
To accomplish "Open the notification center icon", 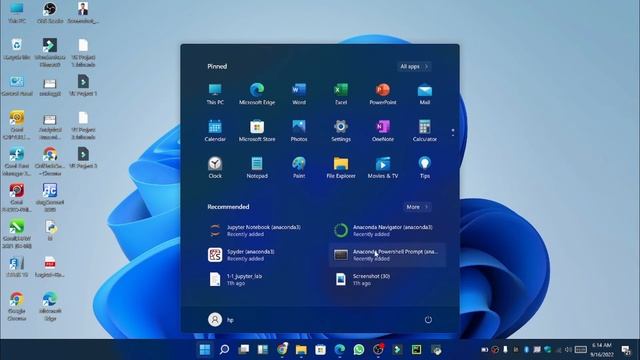I will point(626,350).
